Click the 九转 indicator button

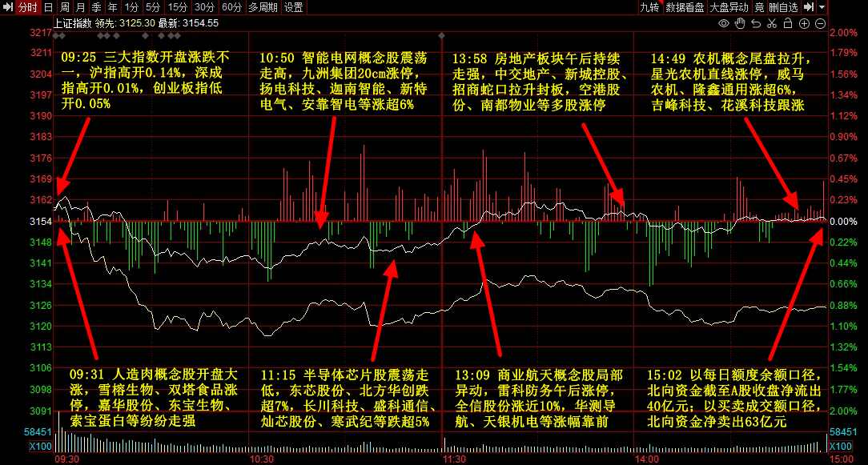click(x=649, y=7)
